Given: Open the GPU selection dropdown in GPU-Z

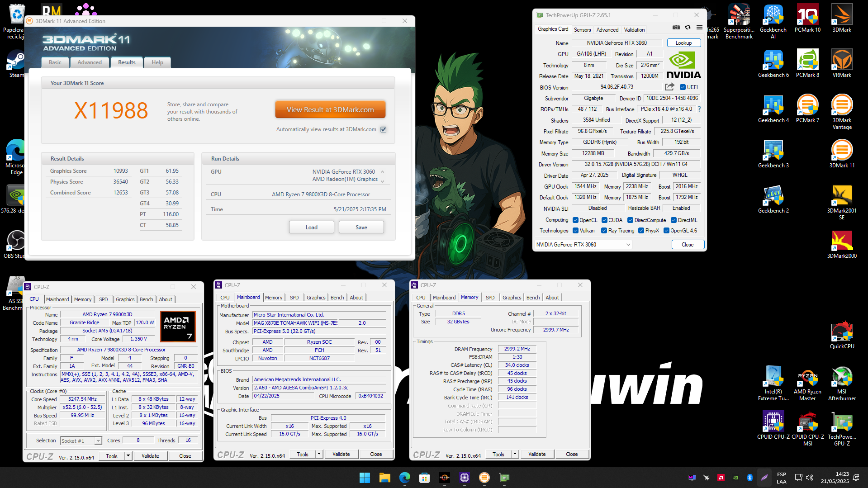Looking at the screenshot, I should (583, 245).
